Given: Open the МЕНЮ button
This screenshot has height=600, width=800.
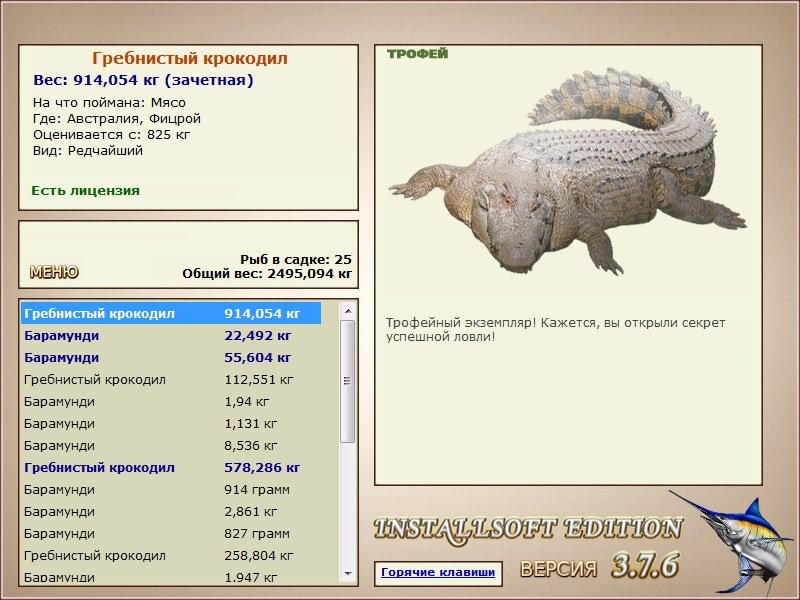Looking at the screenshot, I should (54, 272).
